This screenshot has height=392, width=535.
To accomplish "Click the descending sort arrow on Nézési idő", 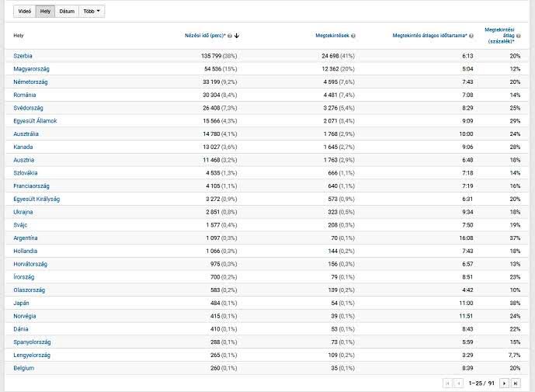I will (x=237, y=36).
